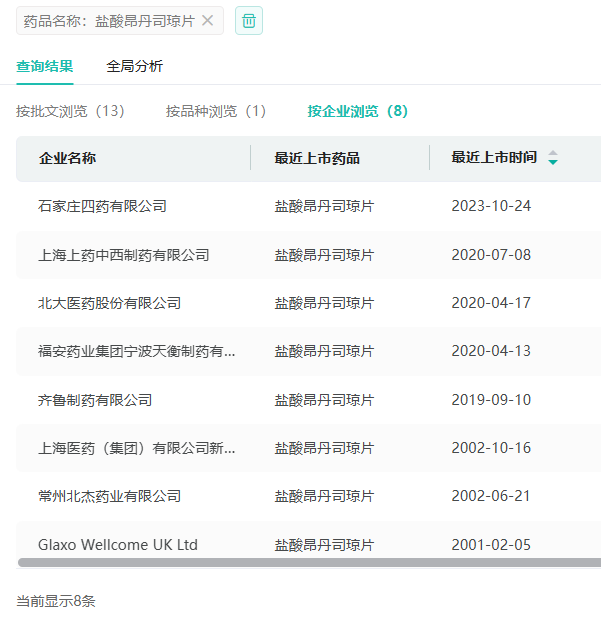Open 齐鲁制药有限公司 company entry
Viewport: 601px width, 634px height.
coord(95,400)
